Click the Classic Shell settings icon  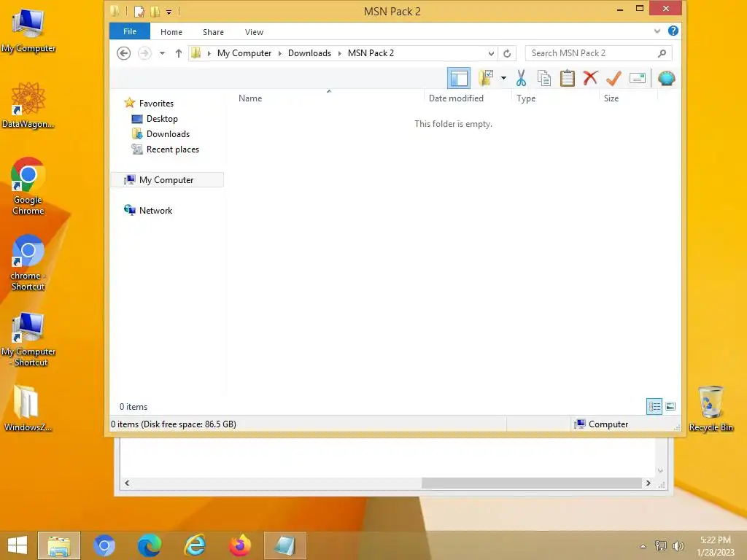click(667, 78)
